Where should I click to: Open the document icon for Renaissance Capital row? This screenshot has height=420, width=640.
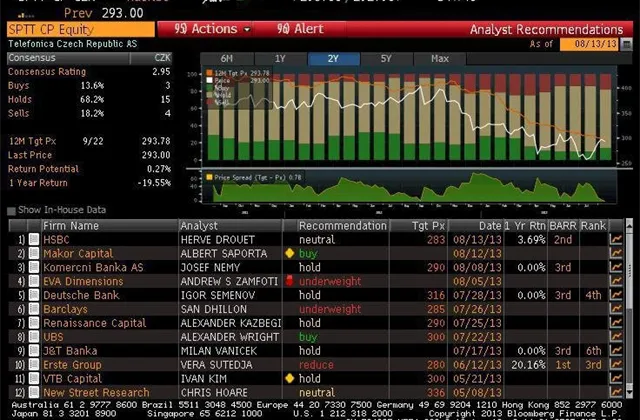[34, 323]
